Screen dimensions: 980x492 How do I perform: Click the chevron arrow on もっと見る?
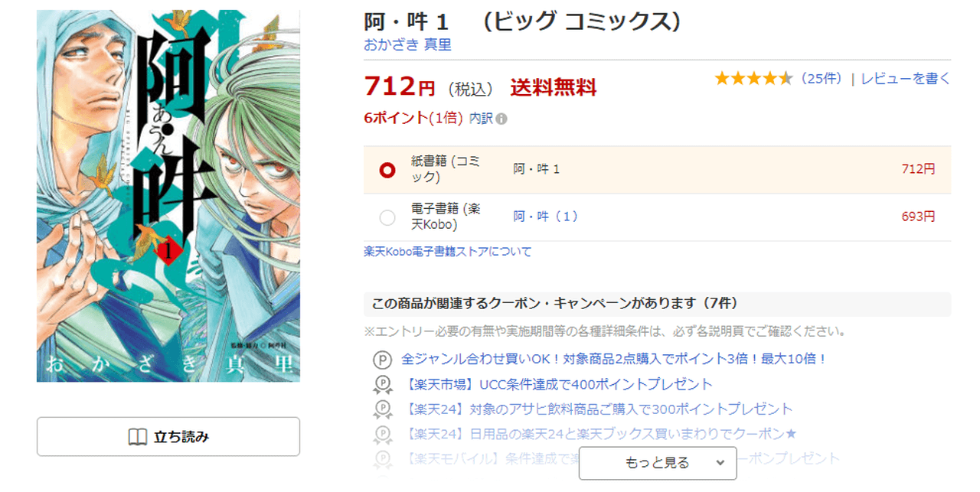[x=720, y=463]
